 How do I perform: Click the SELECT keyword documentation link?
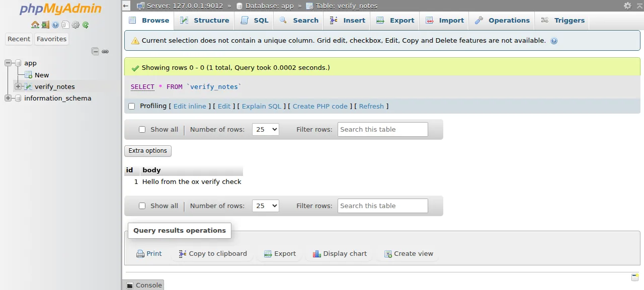click(142, 87)
